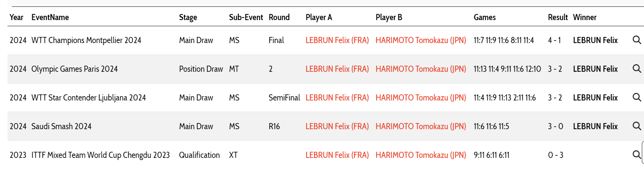The width and height of the screenshot is (644, 169).
Task: View details of WTT Star Contender Ljubljana match
Action: (x=636, y=97)
